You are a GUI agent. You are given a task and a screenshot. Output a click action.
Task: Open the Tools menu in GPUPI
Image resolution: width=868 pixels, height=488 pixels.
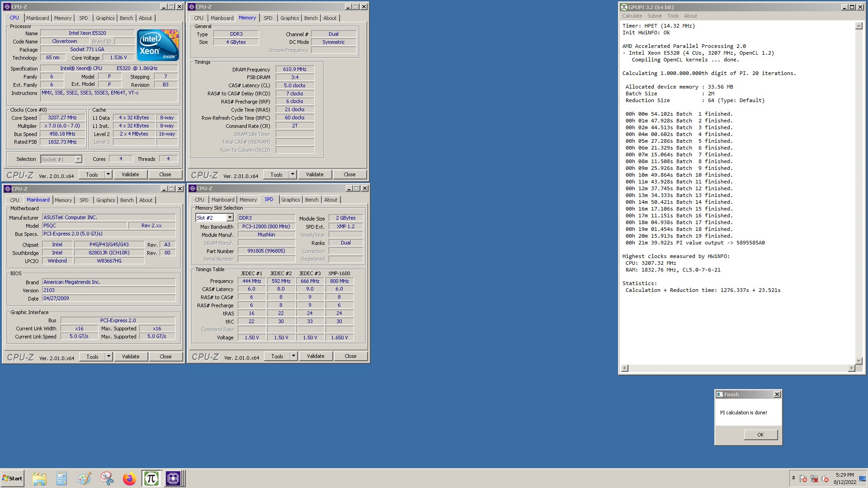(x=673, y=16)
